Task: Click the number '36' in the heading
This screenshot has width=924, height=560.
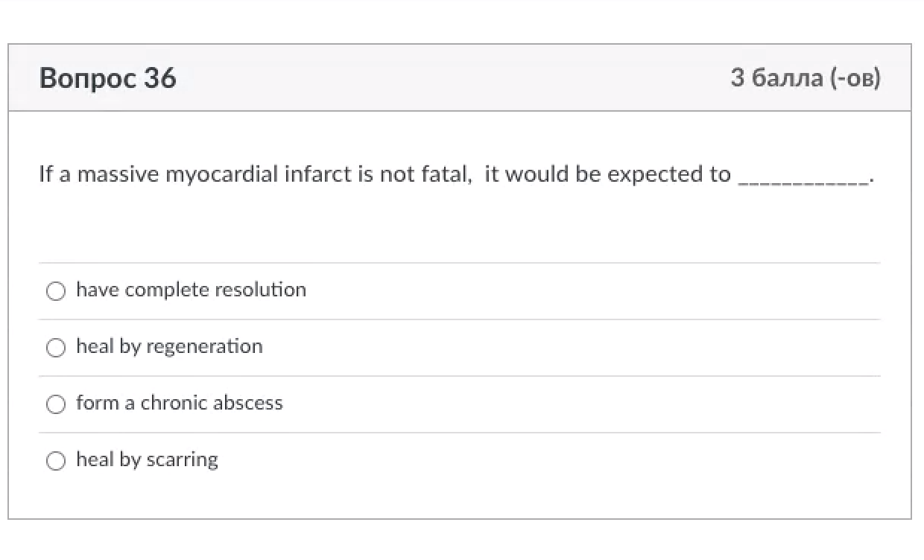Action: coord(160,78)
